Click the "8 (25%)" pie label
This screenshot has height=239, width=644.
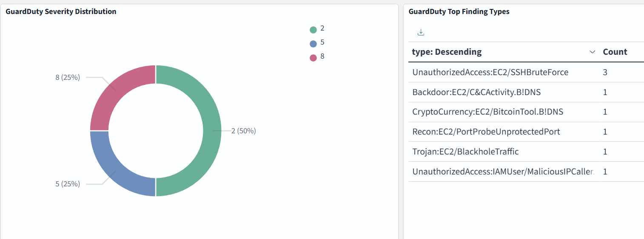tap(68, 78)
